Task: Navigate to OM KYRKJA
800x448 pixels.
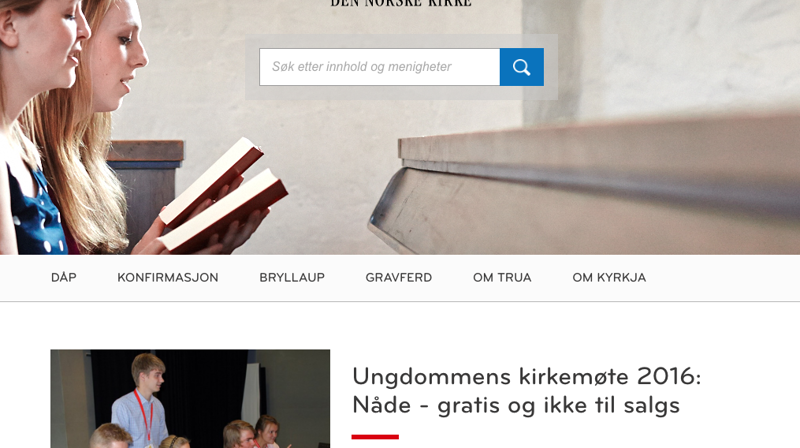Action: point(609,278)
